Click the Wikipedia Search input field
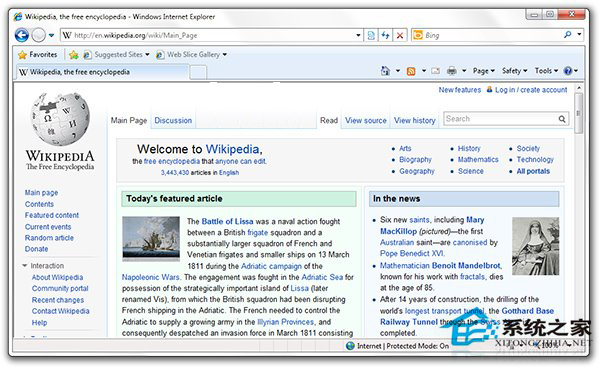600x367 pixels. [500, 119]
